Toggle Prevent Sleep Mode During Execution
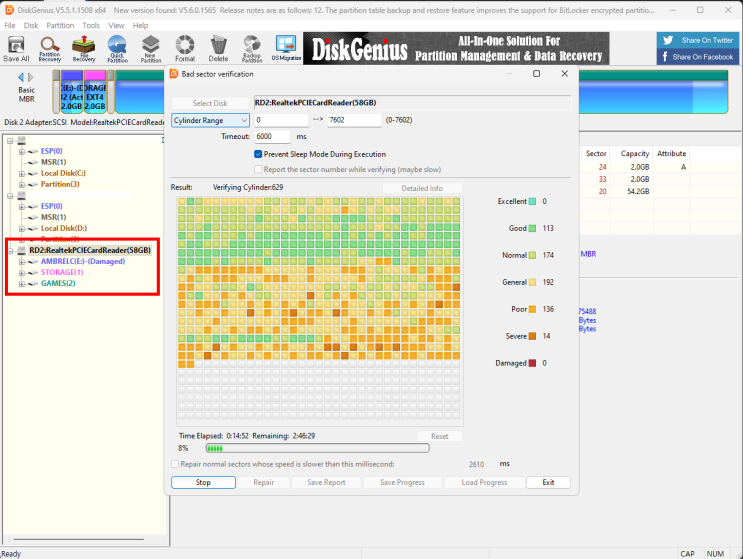This screenshot has width=743, height=559. point(258,154)
